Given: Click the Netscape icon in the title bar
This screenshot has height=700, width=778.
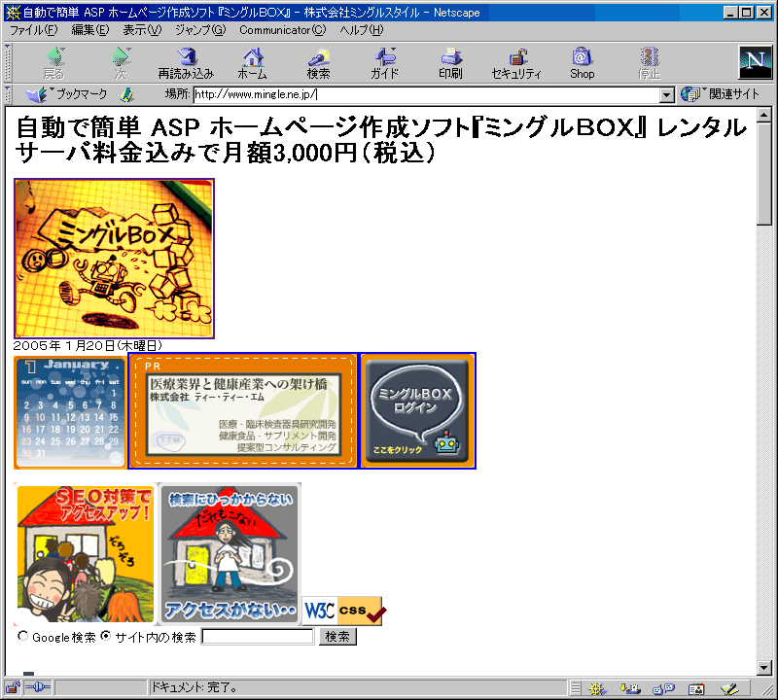Looking at the screenshot, I should [x=13, y=13].
